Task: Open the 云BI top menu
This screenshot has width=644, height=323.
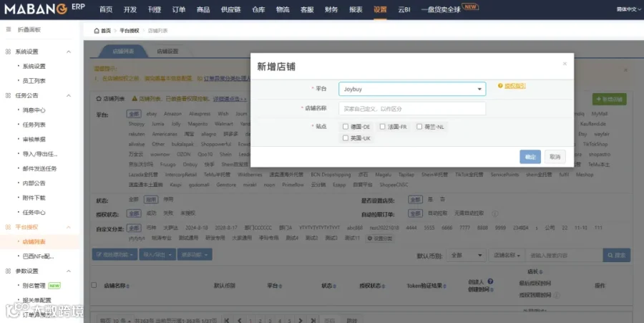Action: point(404,9)
